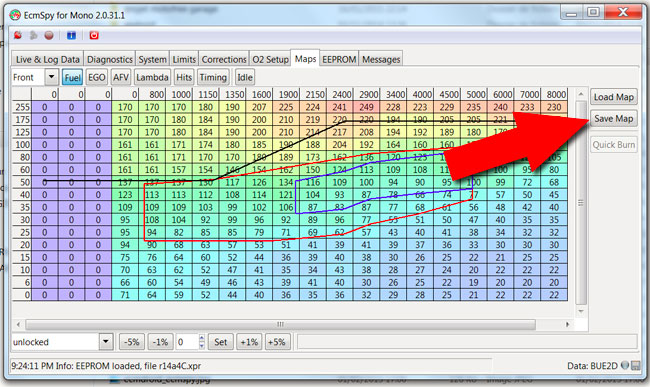
Task: Select the 800 RPM column header
Action: [152, 94]
